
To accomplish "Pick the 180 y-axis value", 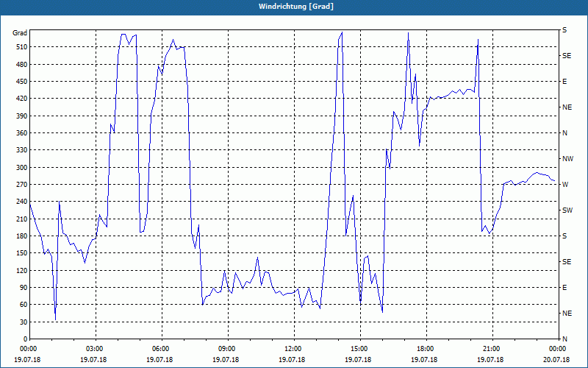I will (x=22, y=236).
